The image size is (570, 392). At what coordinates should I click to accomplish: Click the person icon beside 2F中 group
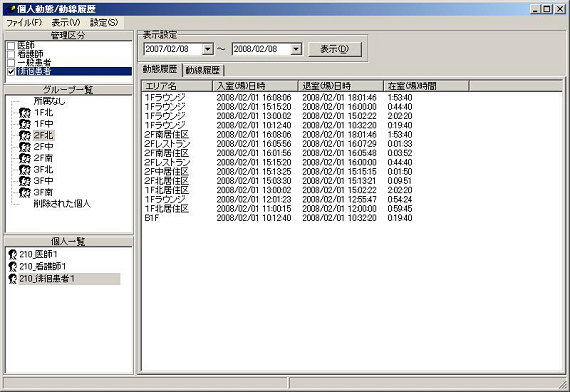24,147
